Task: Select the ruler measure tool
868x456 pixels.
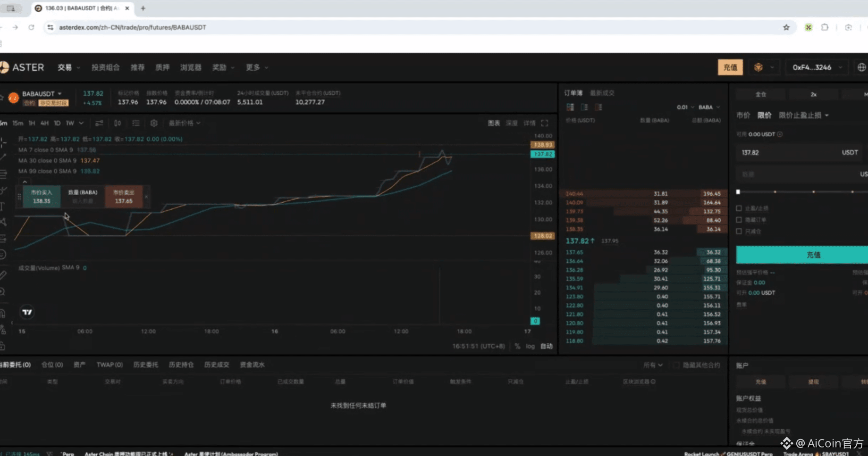Action: pos(3,275)
